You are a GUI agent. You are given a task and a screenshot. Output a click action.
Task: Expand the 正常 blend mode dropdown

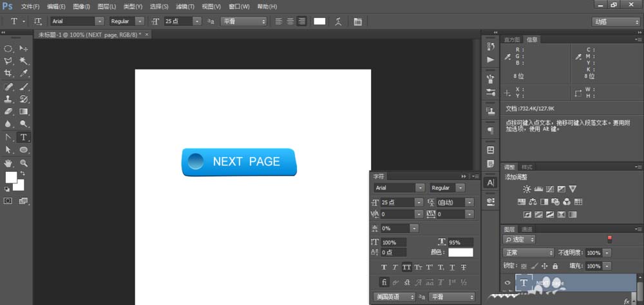pos(529,253)
